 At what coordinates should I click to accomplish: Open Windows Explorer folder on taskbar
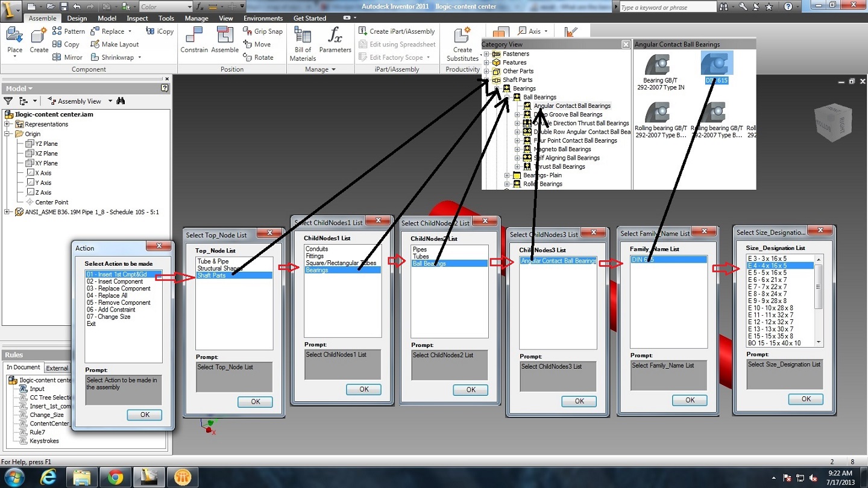point(81,477)
